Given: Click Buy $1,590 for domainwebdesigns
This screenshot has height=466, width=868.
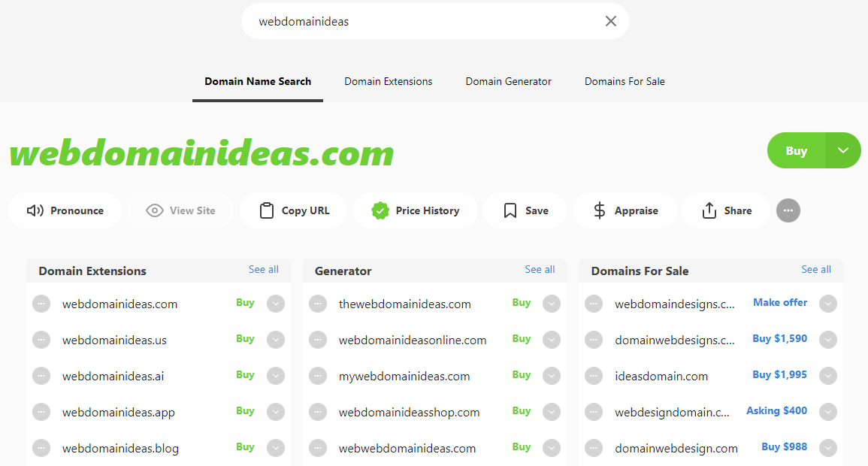Looking at the screenshot, I should (x=779, y=339).
